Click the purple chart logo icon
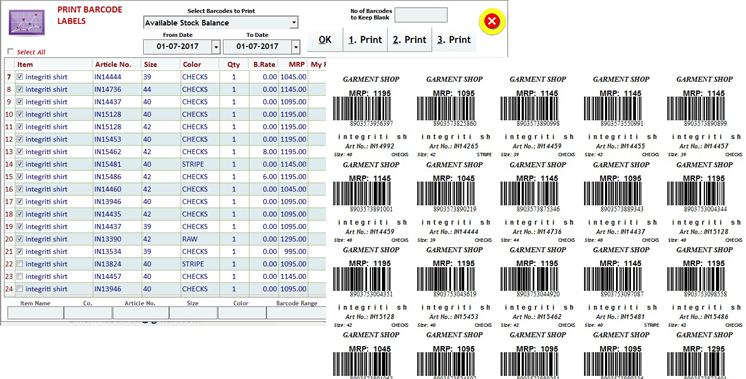 [27, 22]
